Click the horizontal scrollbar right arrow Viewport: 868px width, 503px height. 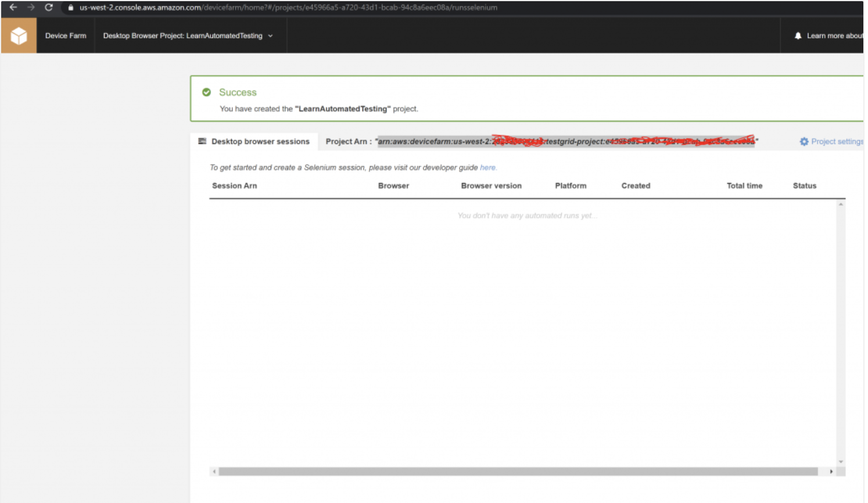[x=831, y=472]
